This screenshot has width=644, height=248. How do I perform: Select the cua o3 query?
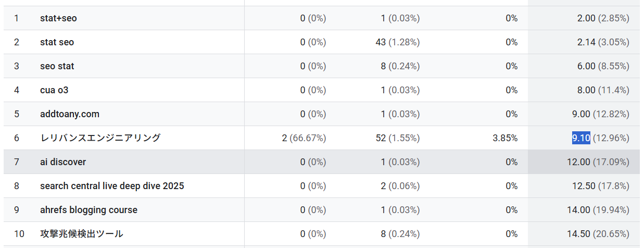54,90
